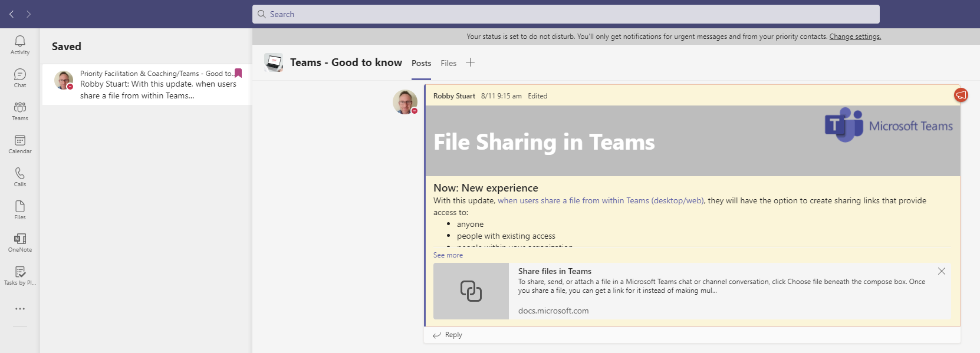Click the Teams - Good to know title
Viewport: 980px width, 353px height.
pyautogui.click(x=346, y=62)
